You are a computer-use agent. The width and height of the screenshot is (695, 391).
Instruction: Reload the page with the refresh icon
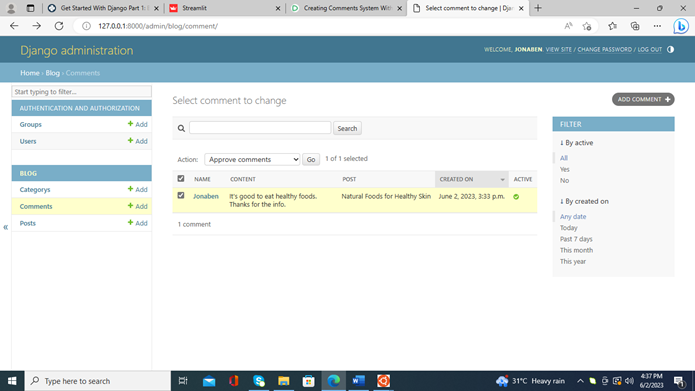(59, 26)
